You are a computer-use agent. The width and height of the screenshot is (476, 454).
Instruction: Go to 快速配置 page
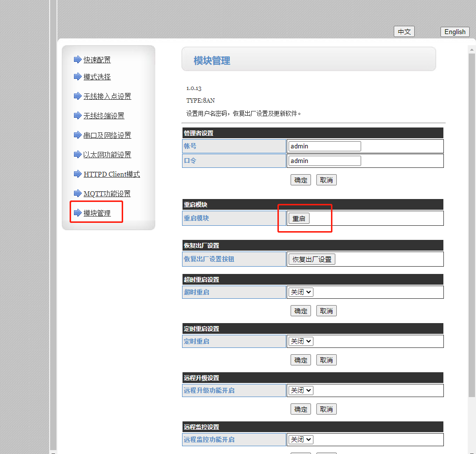pos(97,60)
